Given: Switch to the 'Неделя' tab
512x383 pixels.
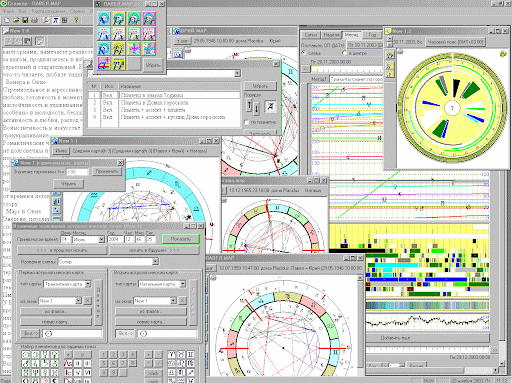Looking at the screenshot, I should pos(331,35).
